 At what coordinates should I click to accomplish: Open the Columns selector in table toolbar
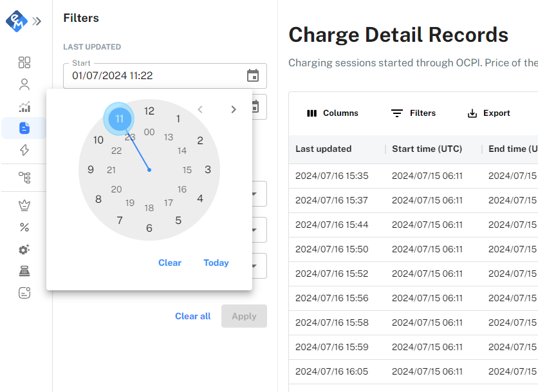[333, 113]
